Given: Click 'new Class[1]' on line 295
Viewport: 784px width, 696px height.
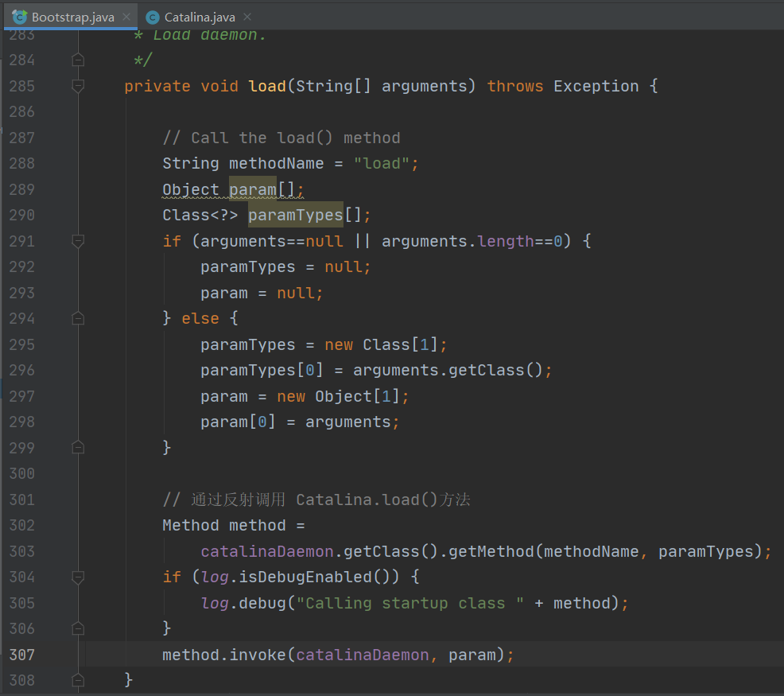Looking at the screenshot, I should click(x=382, y=344).
